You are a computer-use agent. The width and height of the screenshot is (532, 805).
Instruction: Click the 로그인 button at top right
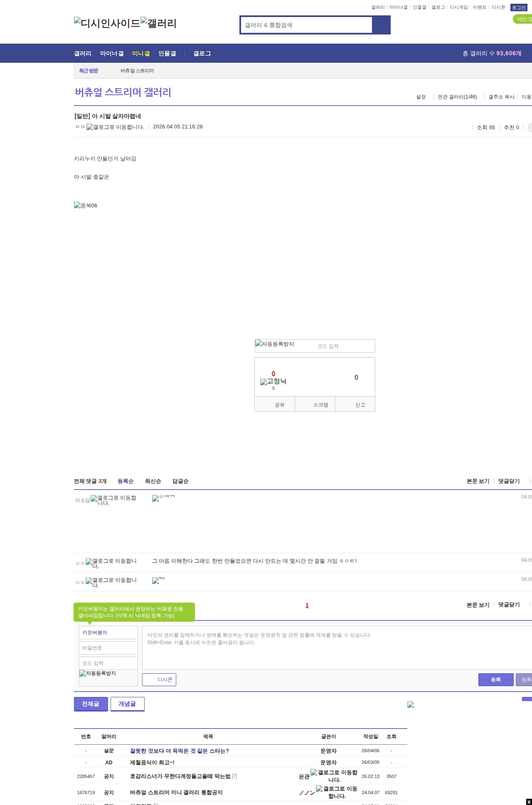[x=518, y=7]
